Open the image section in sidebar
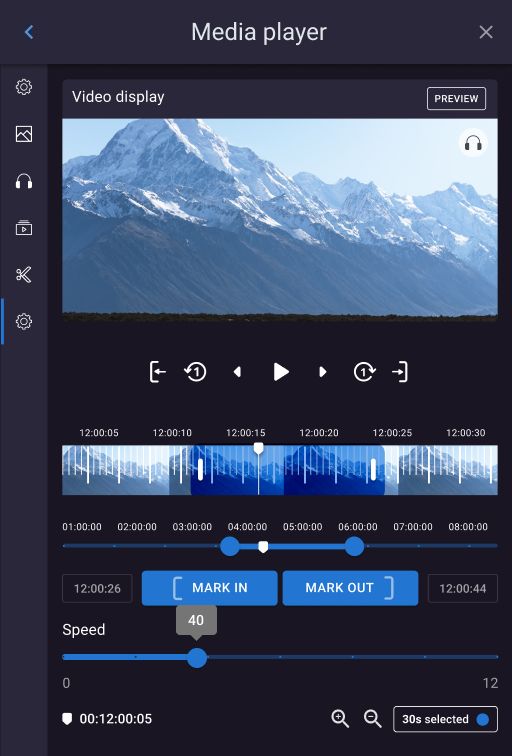The height and width of the screenshot is (756, 512). point(24,134)
